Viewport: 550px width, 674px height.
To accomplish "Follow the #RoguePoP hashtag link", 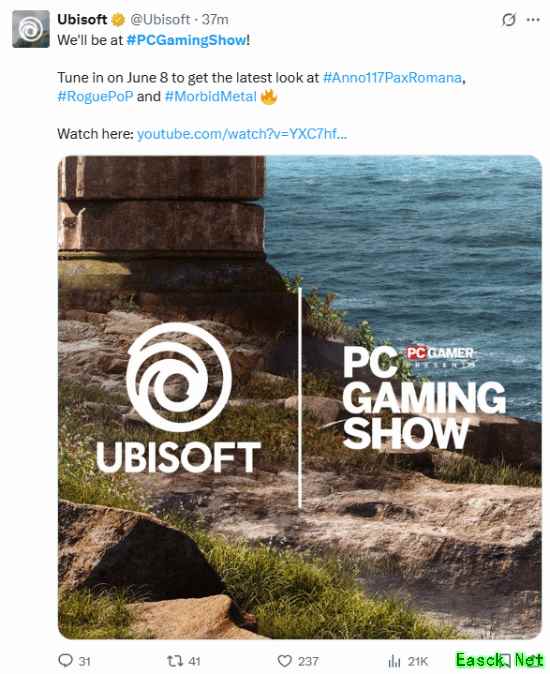I will (95, 96).
